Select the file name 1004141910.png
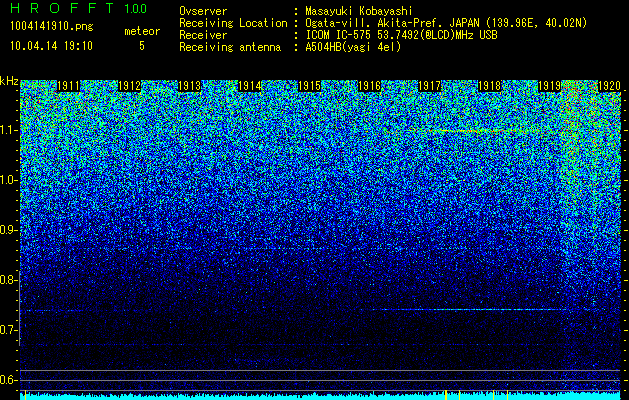The width and height of the screenshot is (629, 400). pyautogui.click(x=52, y=26)
